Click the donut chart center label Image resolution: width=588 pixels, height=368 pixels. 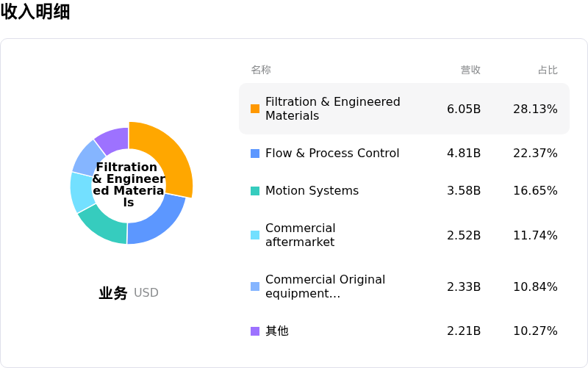[x=128, y=184]
